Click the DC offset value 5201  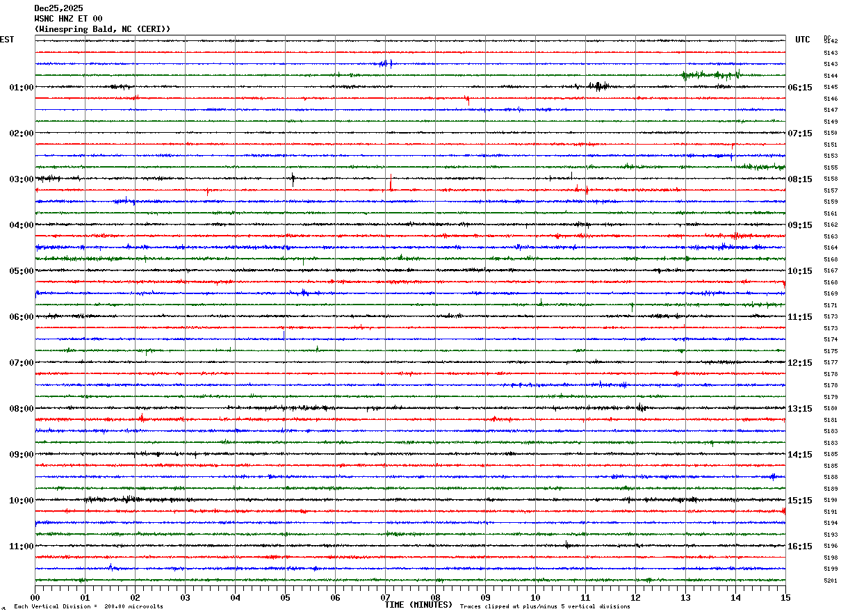tap(831, 581)
